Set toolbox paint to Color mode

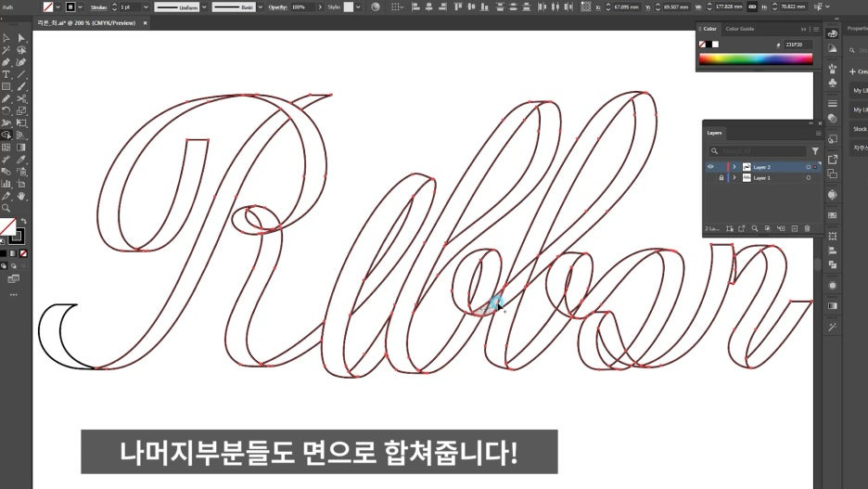click(4, 253)
